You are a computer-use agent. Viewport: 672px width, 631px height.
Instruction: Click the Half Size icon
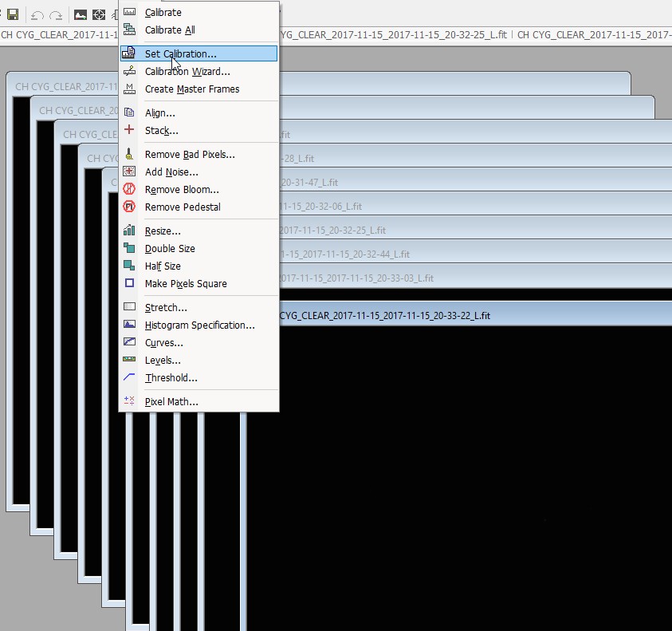point(129,266)
